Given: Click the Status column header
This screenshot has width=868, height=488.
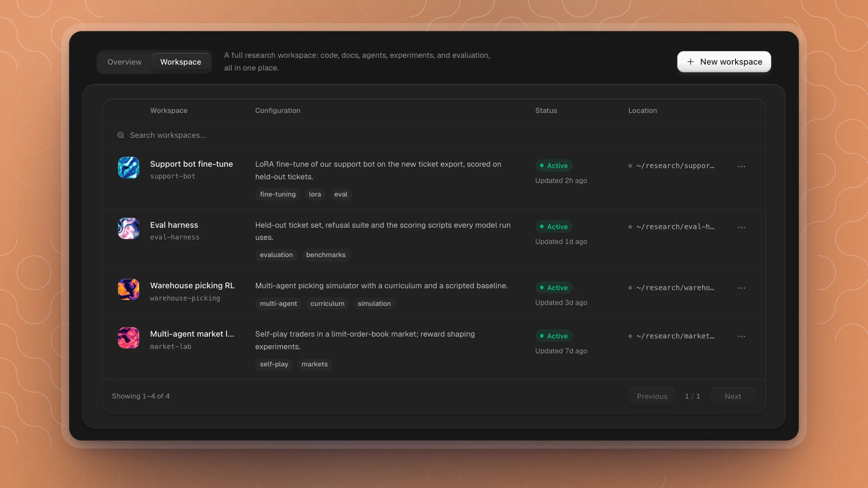Looking at the screenshot, I should pos(546,111).
